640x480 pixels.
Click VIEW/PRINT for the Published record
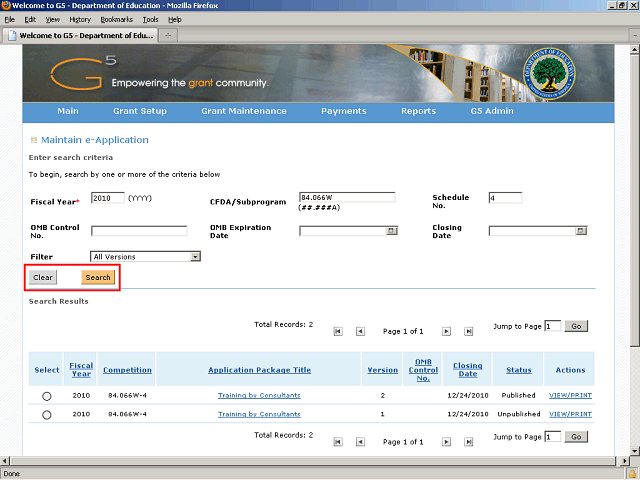click(x=570, y=396)
